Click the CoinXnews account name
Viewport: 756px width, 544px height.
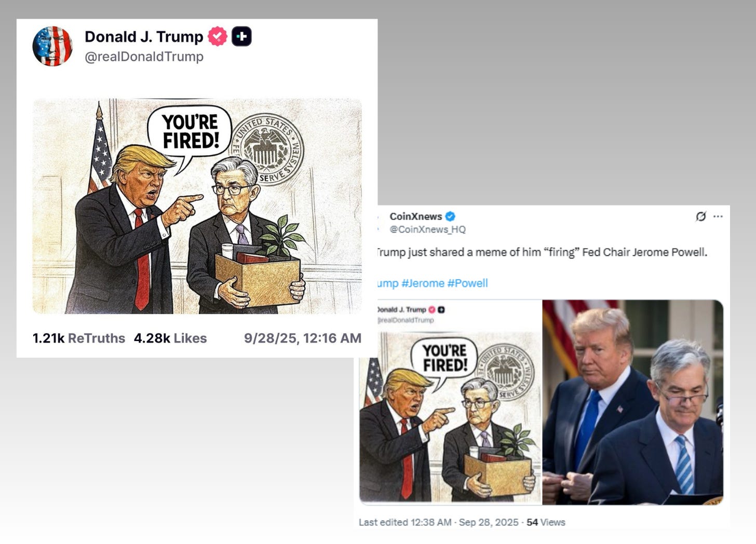pyautogui.click(x=416, y=216)
